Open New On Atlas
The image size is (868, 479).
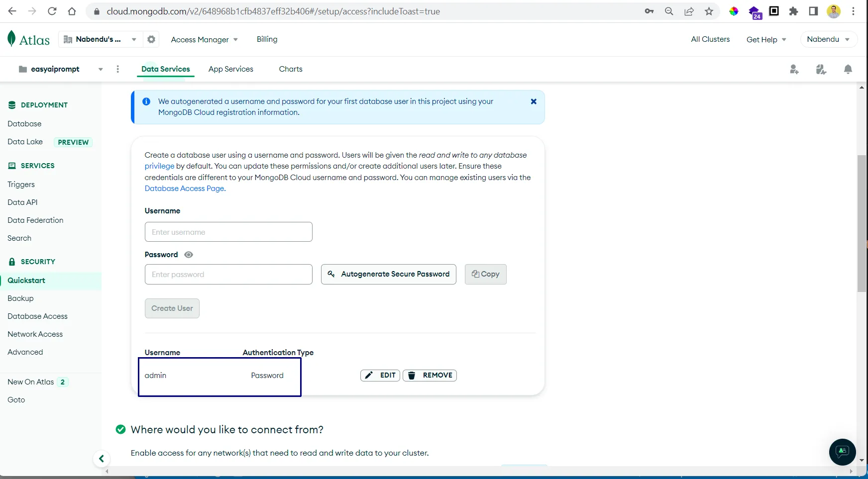31,382
